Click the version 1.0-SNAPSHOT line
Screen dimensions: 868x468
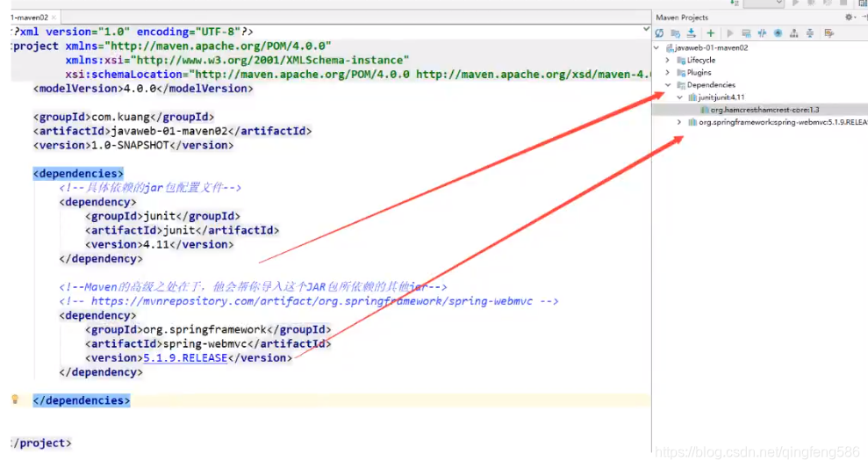133,145
